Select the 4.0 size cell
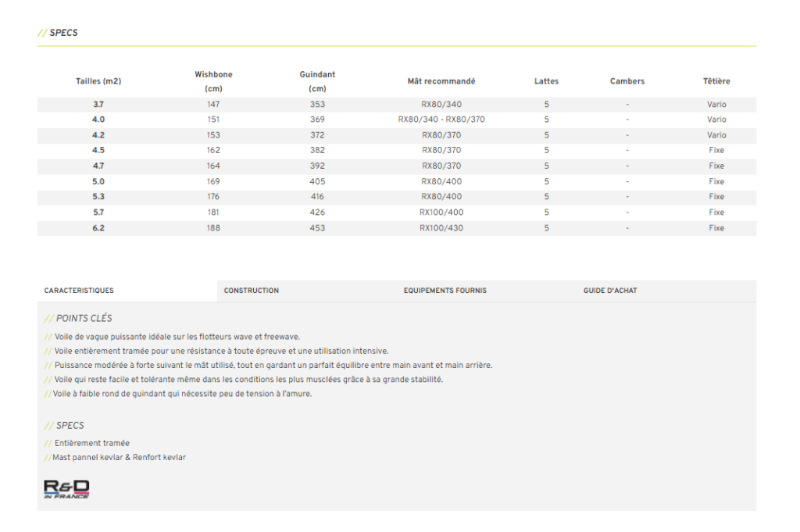This screenshot has width=800, height=532. (98, 120)
